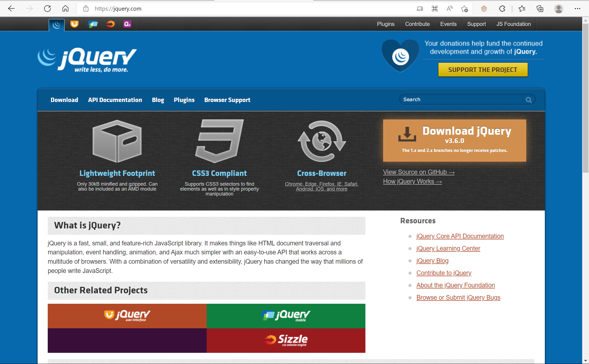This screenshot has width=589, height=364.
Task: Open browser Extensions puzzle icon
Action: (x=502, y=9)
